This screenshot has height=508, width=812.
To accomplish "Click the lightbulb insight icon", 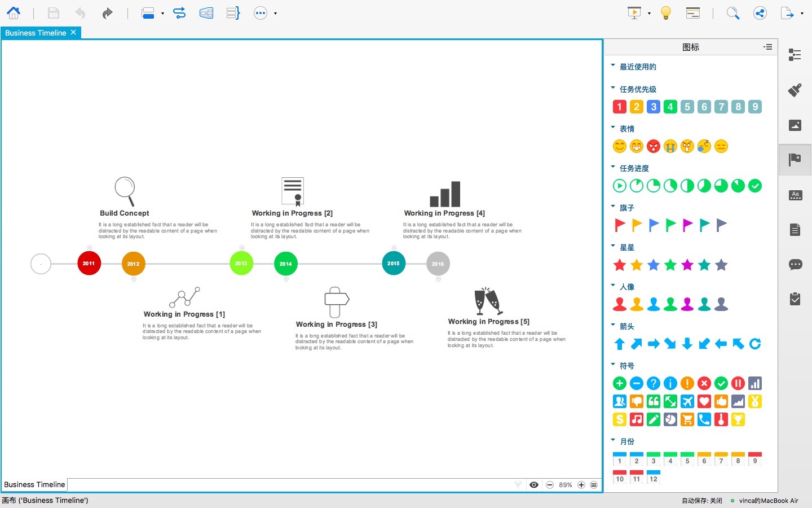I will [x=665, y=12].
